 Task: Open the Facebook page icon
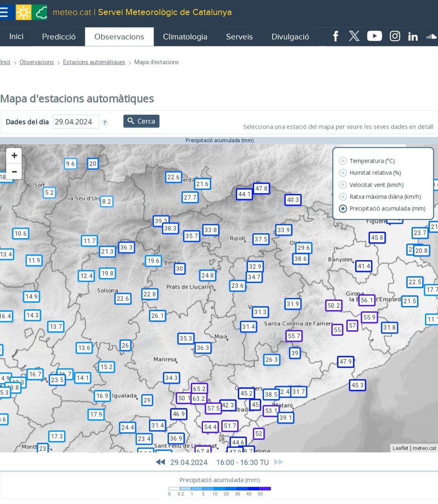(336, 36)
